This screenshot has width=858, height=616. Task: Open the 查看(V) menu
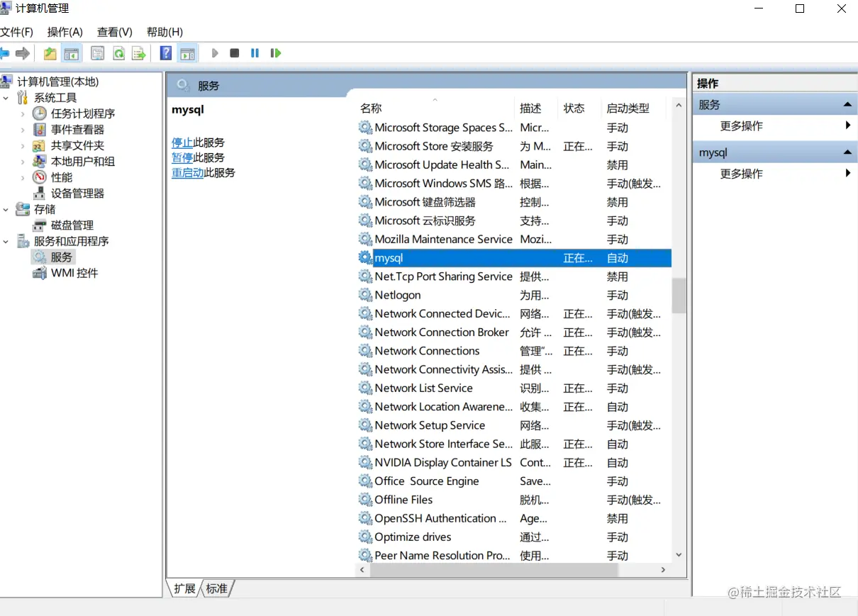tap(115, 32)
